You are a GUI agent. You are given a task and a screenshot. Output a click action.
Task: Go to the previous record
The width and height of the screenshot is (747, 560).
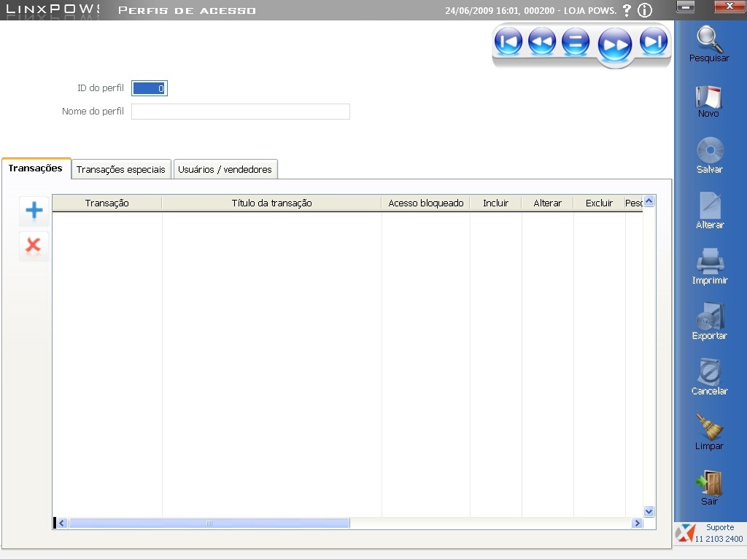pos(542,42)
